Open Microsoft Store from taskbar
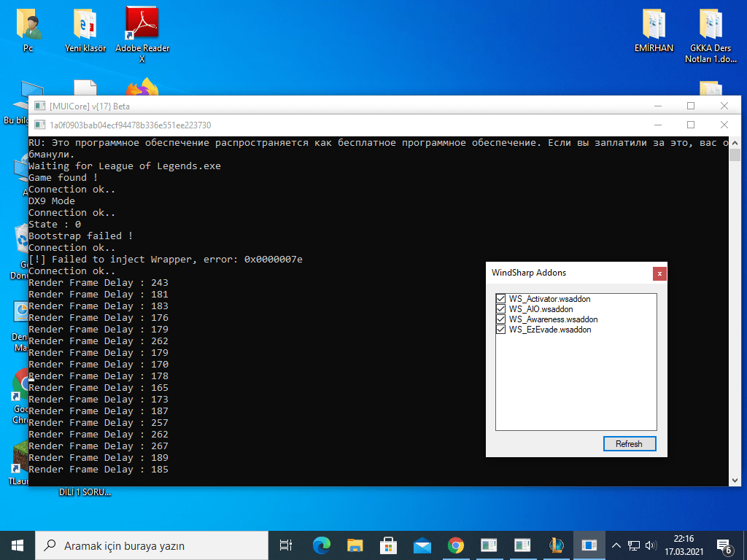 388,545
